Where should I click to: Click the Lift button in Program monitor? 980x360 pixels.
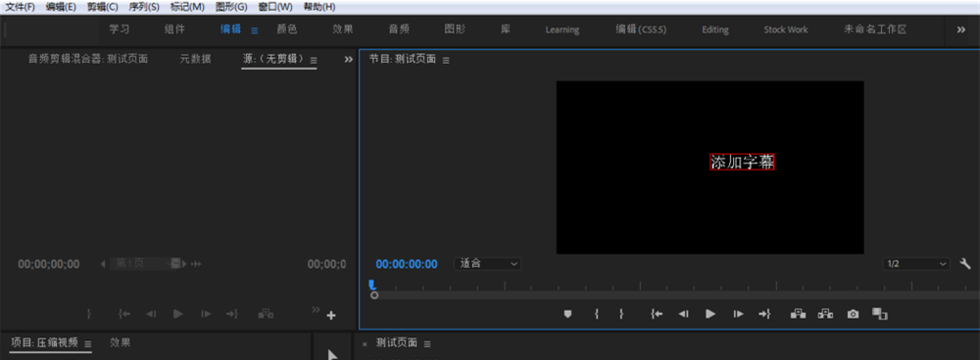798,314
